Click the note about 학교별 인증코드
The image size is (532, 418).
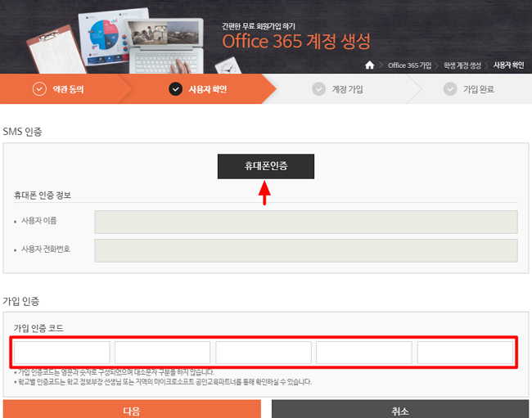click(x=163, y=382)
